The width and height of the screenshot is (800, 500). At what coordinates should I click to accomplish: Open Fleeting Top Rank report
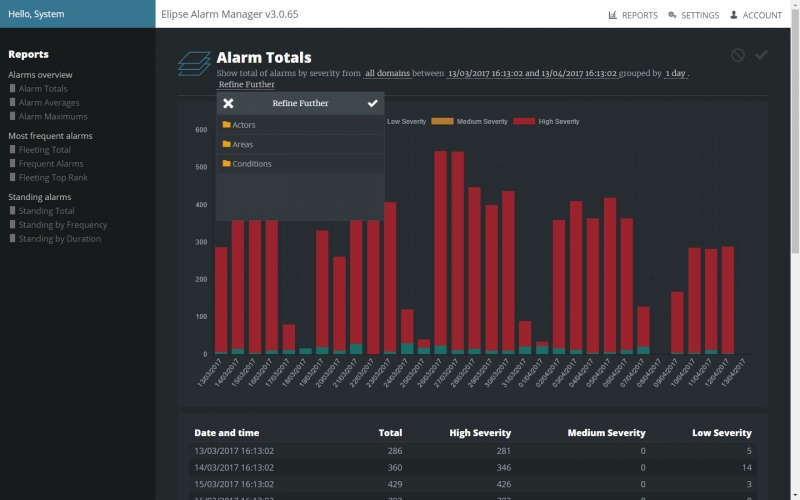click(x=53, y=177)
